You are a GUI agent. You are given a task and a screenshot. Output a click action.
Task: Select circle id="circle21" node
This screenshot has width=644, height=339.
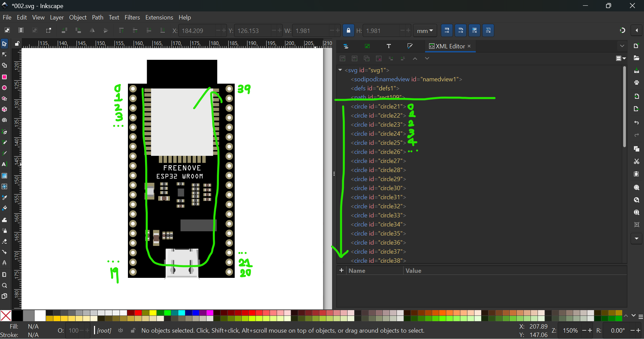[378, 107]
